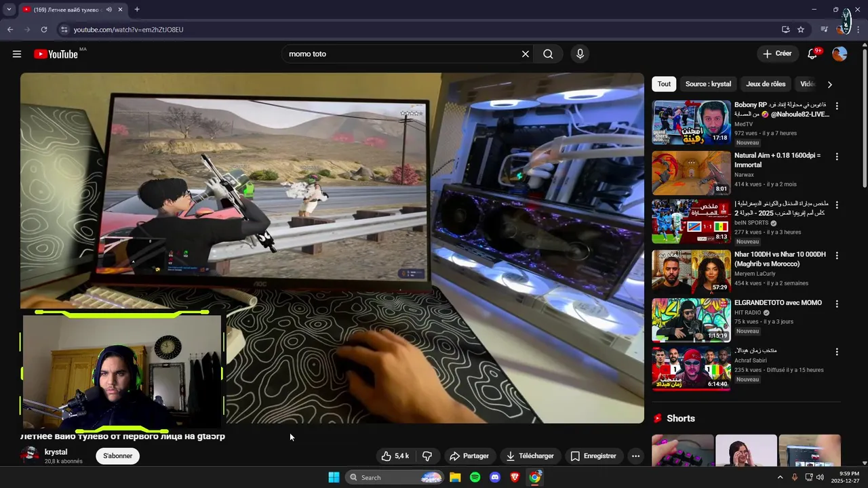Screen dimensions: 868x488
Task: Click the address bar URL
Action: [x=128, y=30]
